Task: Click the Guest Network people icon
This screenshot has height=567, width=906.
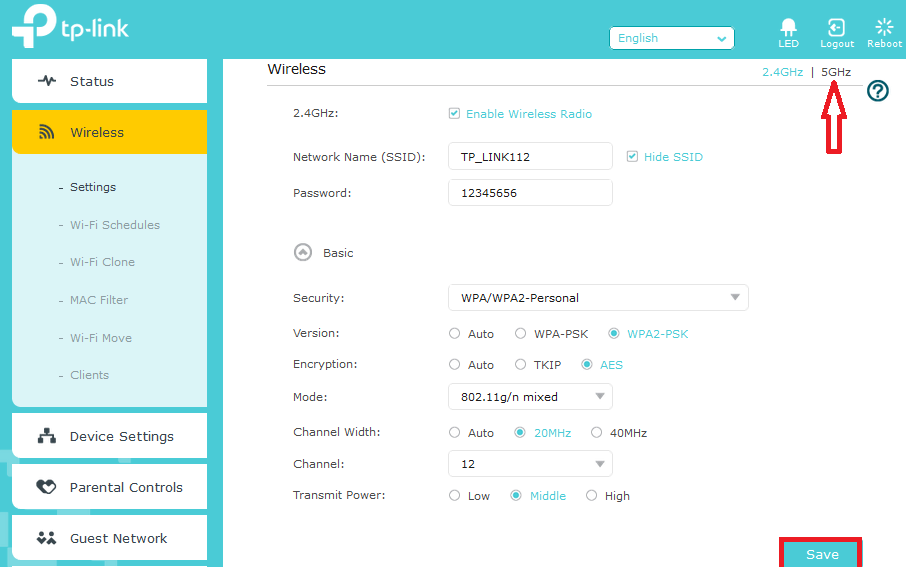Action: (46, 538)
